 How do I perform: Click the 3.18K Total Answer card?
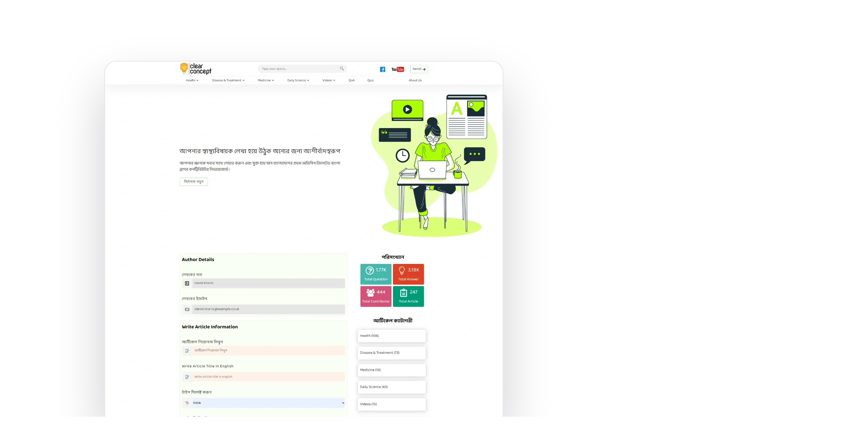pyautogui.click(x=408, y=274)
